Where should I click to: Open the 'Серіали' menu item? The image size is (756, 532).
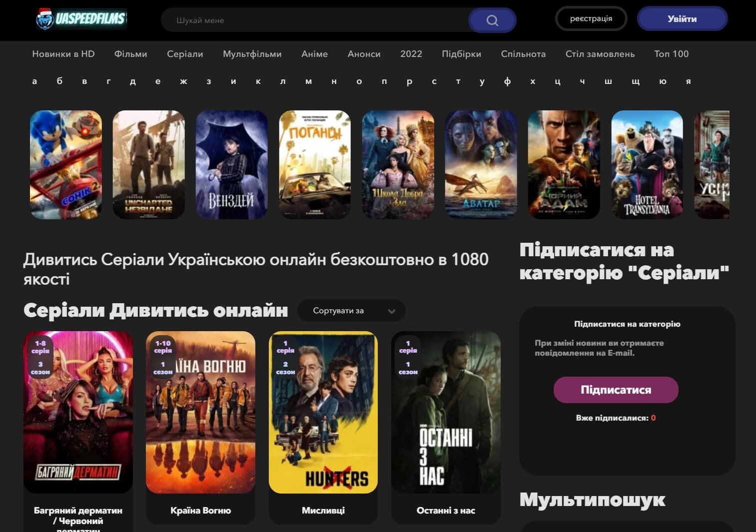[x=185, y=54]
